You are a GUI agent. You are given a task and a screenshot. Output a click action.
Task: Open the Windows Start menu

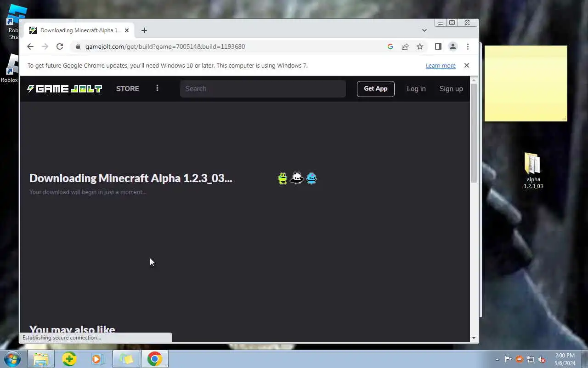12,359
